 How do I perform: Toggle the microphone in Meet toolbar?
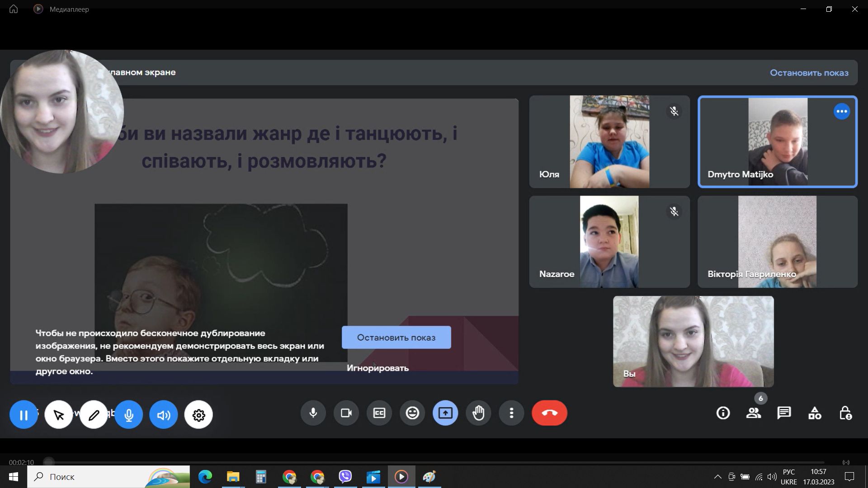[313, 413]
